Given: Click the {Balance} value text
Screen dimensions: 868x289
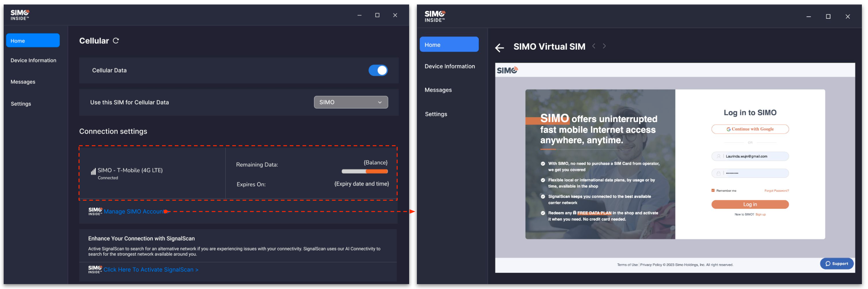Looking at the screenshot, I should tap(376, 162).
